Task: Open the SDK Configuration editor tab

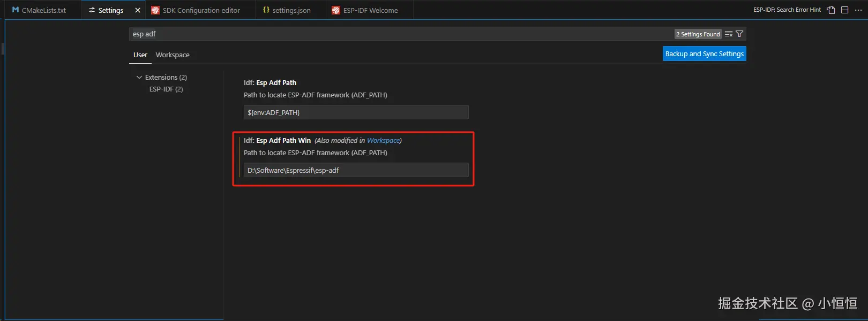Action: click(x=201, y=10)
